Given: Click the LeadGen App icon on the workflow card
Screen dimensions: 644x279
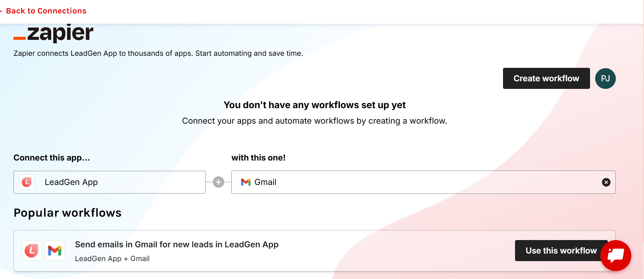Looking at the screenshot, I should pos(31,251).
